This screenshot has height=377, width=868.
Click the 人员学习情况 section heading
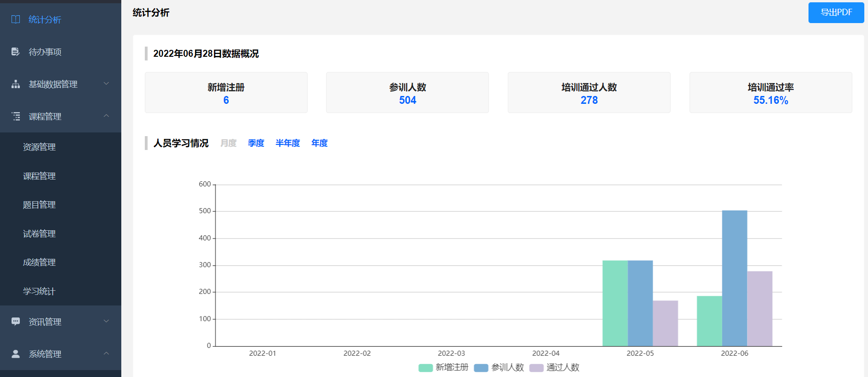click(181, 143)
